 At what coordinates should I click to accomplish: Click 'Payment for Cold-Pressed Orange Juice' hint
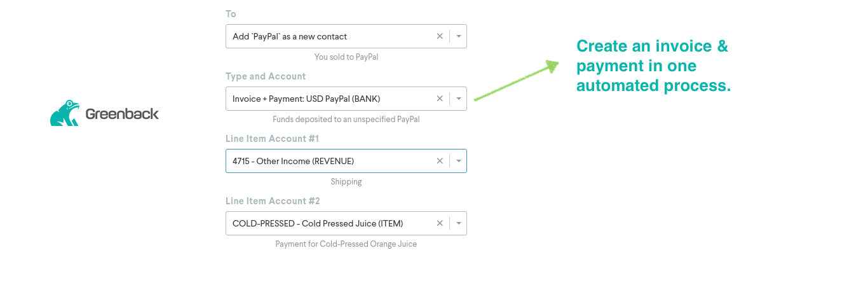(x=346, y=244)
